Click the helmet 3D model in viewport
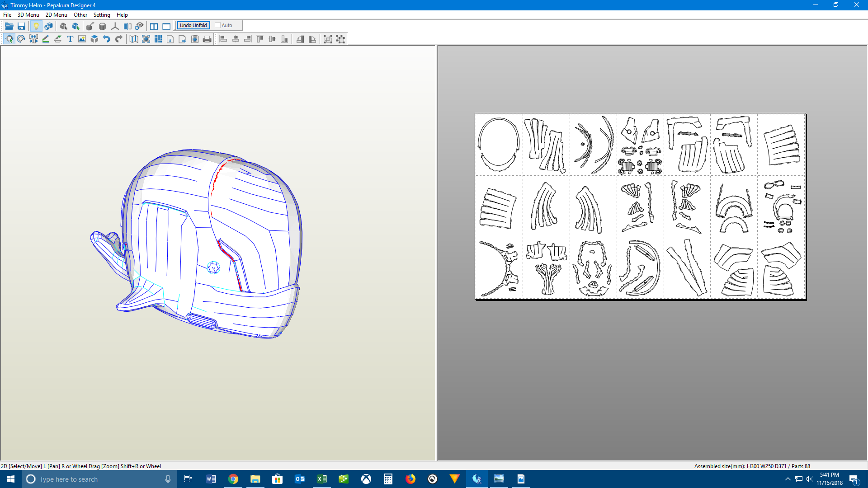Viewport: 868px width, 488px height. [x=197, y=244]
